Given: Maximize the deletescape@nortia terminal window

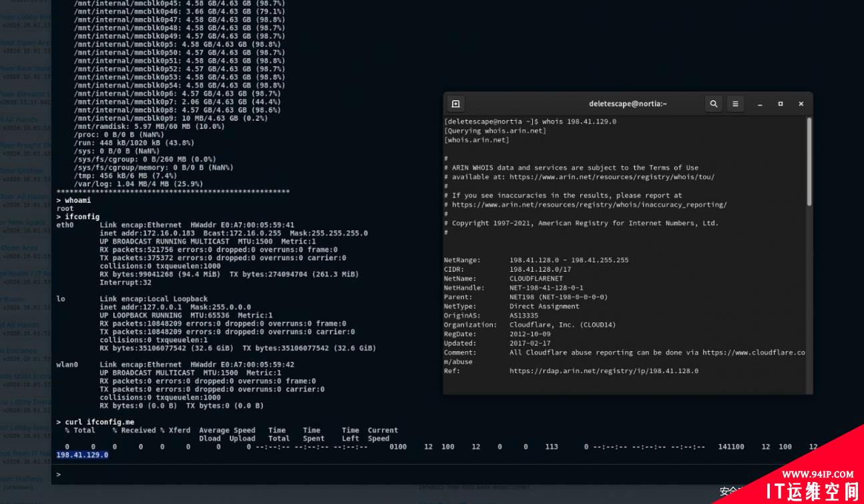Looking at the screenshot, I should pos(781,104).
